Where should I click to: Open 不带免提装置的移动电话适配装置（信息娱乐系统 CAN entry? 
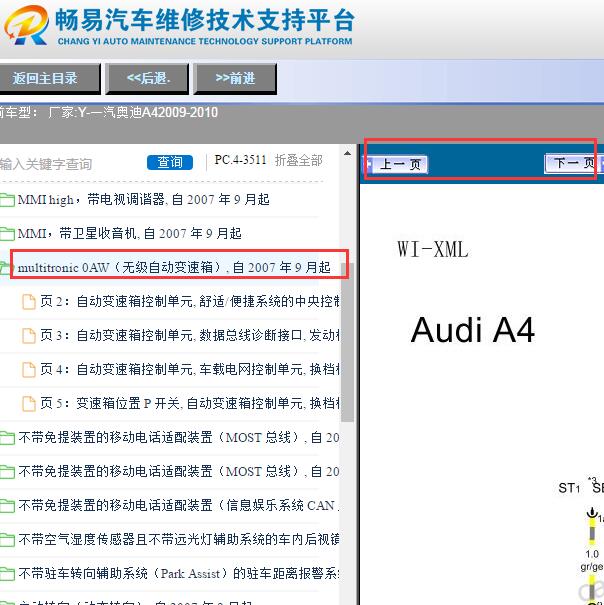[x=179, y=505]
